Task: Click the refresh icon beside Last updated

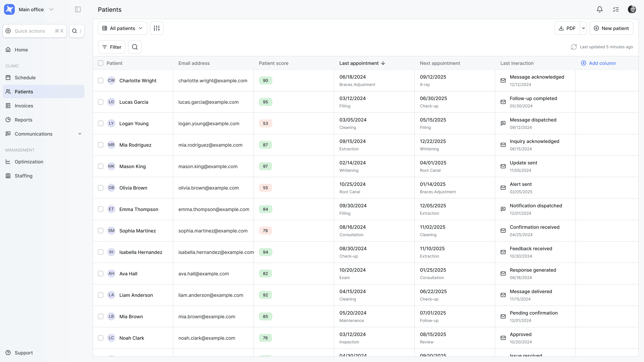Action: tap(574, 47)
